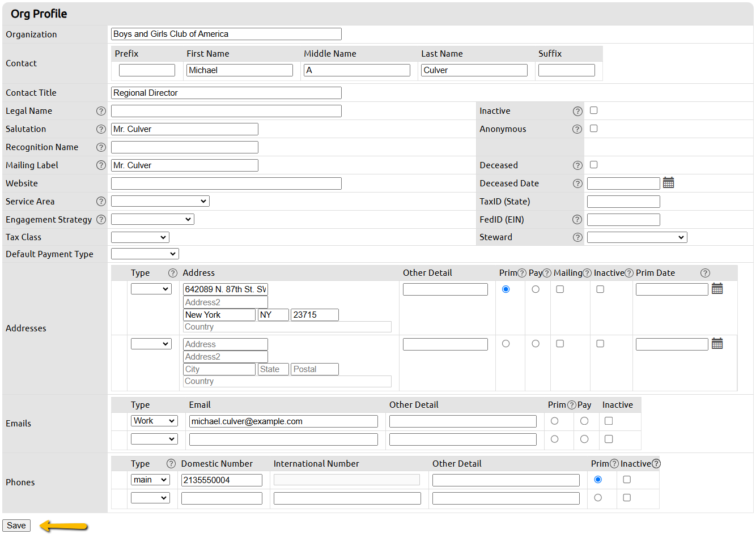The width and height of the screenshot is (756, 538).
Task: Click help icon beside Phones Type header
Action: (x=171, y=463)
